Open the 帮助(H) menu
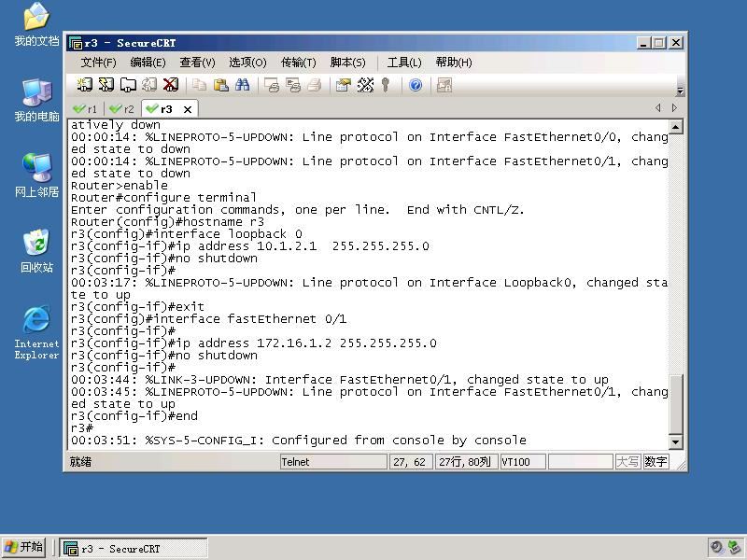 click(454, 63)
